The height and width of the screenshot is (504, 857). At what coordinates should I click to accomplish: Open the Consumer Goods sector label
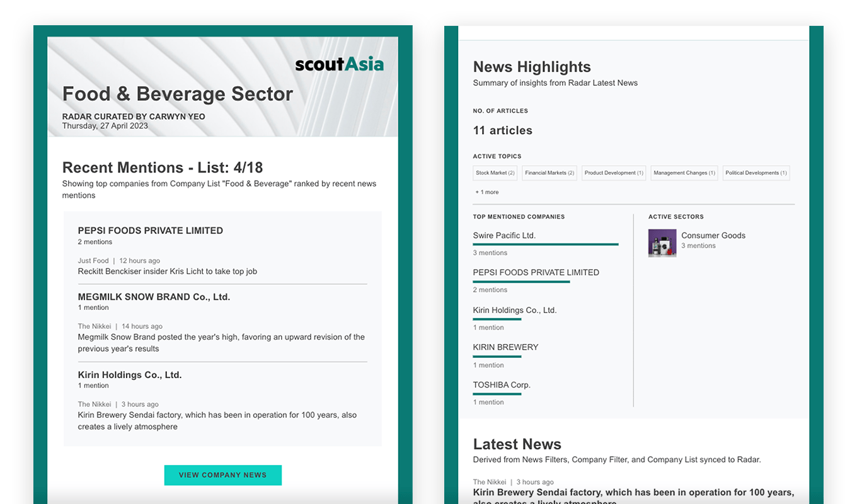713,236
